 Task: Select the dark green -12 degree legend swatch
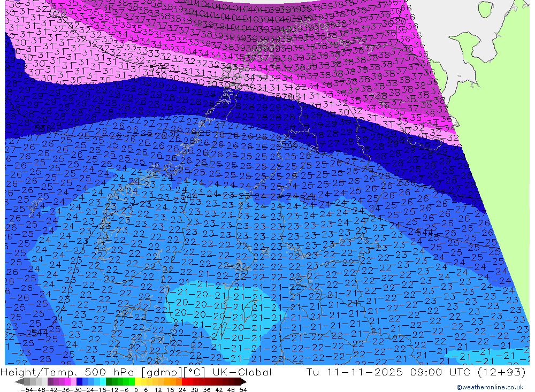pyautogui.click(x=109, y=382)
